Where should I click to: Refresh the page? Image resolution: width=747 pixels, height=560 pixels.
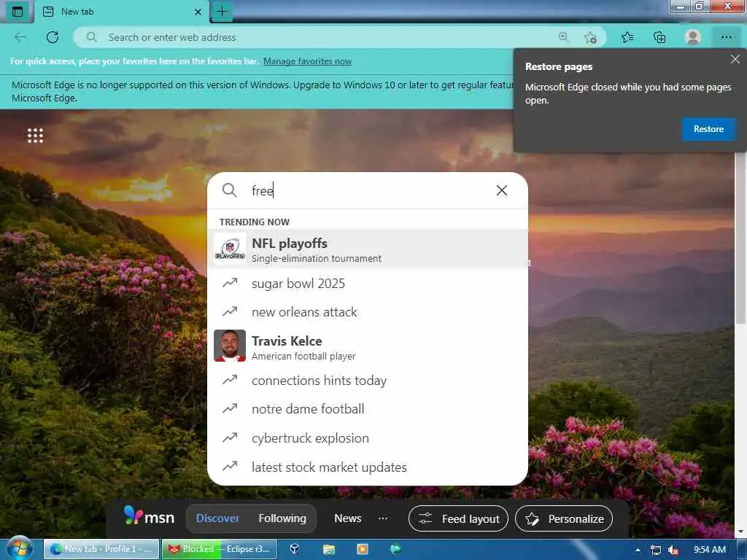coord(53,37)
